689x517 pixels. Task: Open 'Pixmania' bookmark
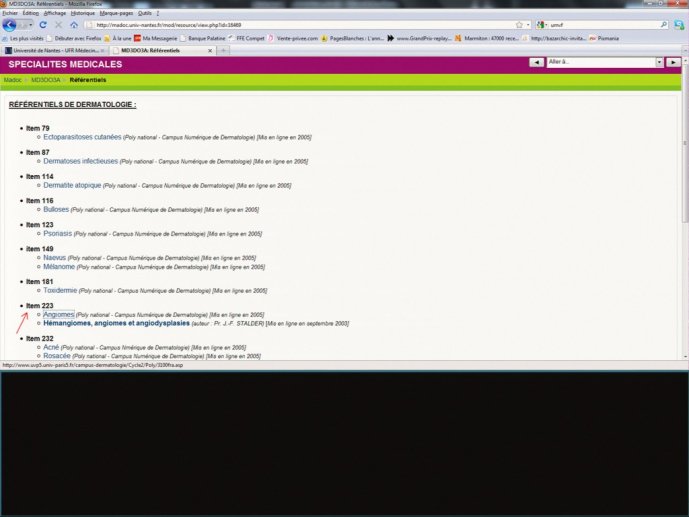coord(604,39)
